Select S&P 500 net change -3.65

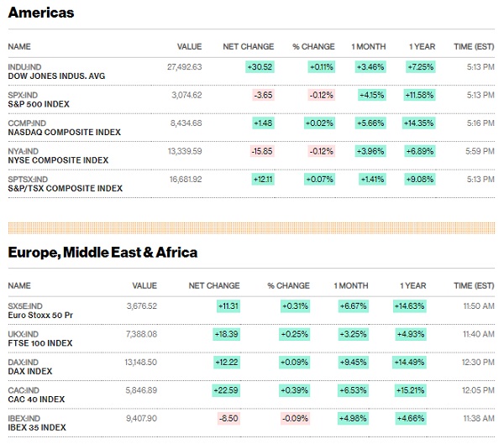click(263, 95)
